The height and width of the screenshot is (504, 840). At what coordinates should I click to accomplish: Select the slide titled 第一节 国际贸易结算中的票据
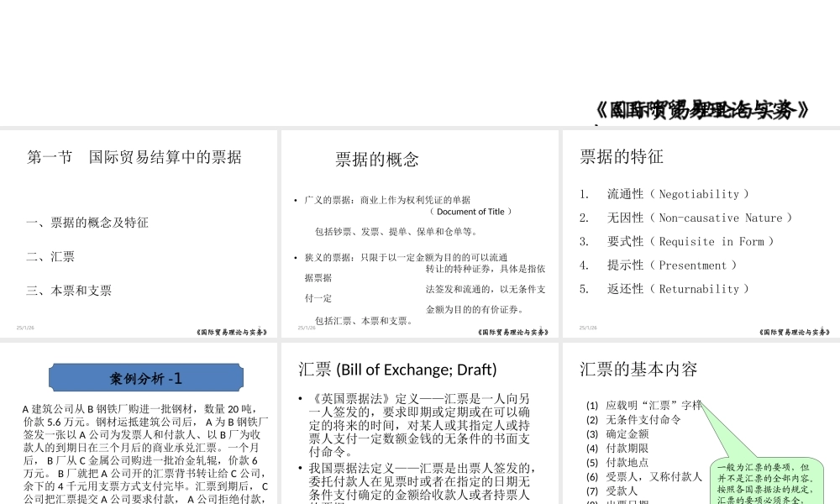(134, 157)
